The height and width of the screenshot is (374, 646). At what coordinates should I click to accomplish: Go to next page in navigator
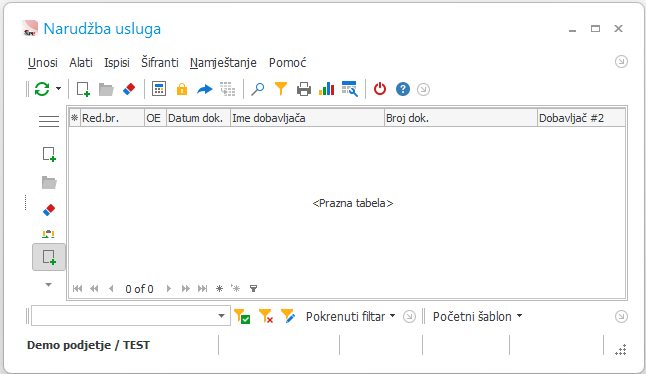click(x=185, y=289)
